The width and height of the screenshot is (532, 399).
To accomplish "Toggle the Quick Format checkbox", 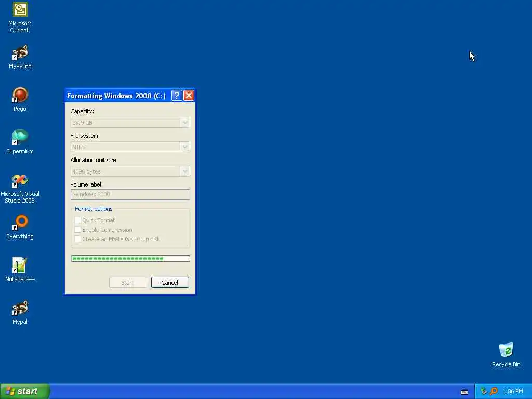I will click(x=78, y=220).
